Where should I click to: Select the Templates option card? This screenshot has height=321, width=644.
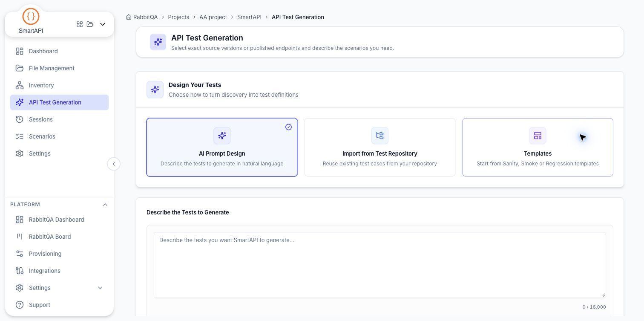[538, 147]
